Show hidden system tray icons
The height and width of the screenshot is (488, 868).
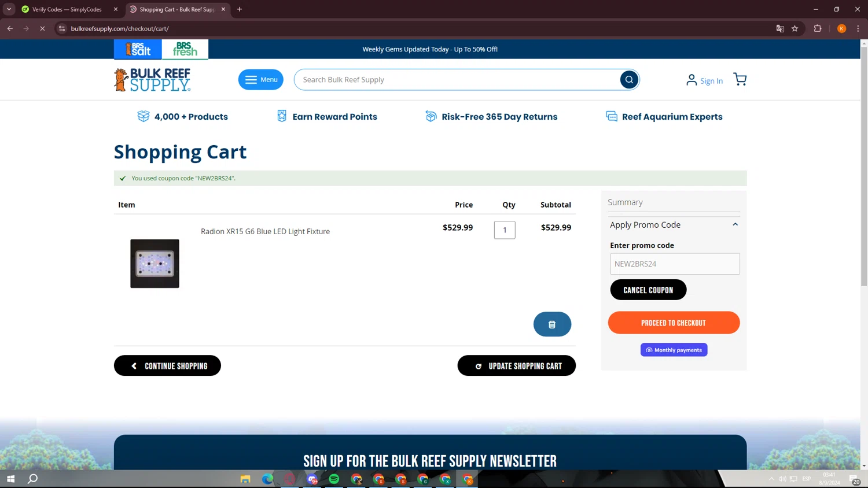point(771,479)
